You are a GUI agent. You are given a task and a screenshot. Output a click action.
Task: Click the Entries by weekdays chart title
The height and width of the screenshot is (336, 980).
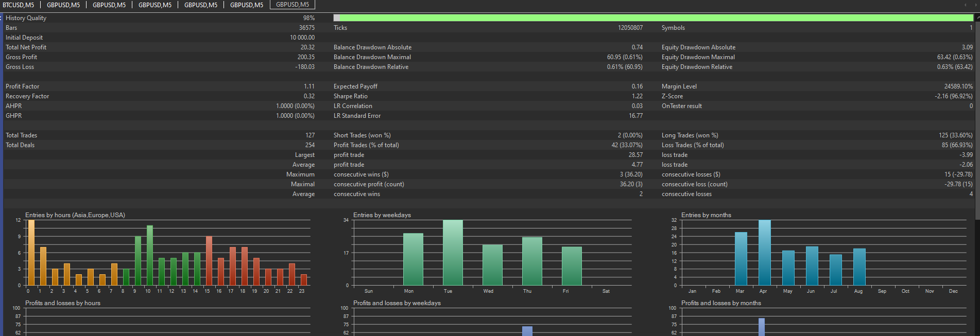pyautogui.click(x=382, y=215)
